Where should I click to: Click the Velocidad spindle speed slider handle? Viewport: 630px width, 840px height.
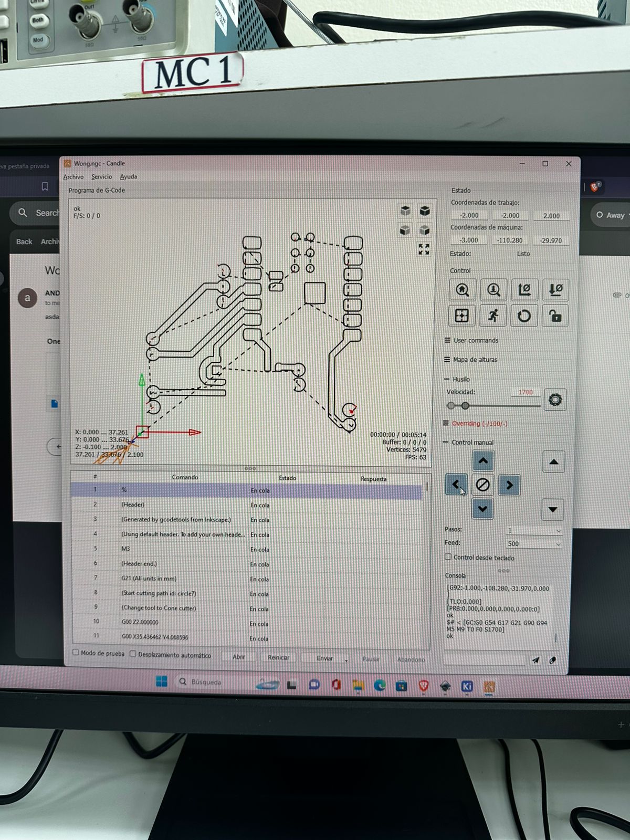point(465,405)
